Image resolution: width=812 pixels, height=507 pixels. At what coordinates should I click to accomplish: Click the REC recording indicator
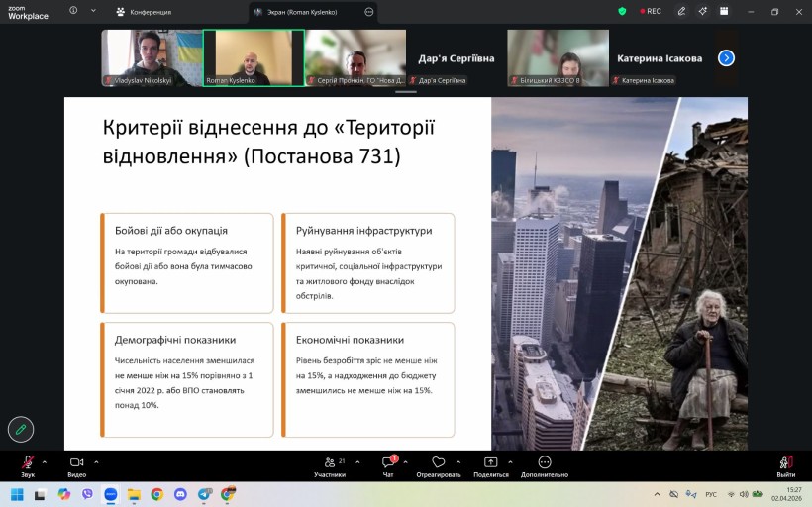click(x=651, y=11)
